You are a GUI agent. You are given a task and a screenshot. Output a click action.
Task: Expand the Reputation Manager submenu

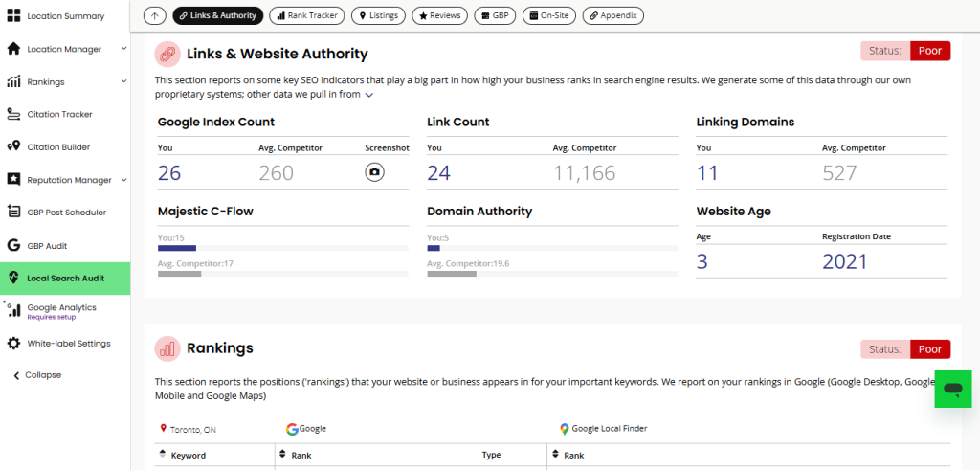click(123, 180)
